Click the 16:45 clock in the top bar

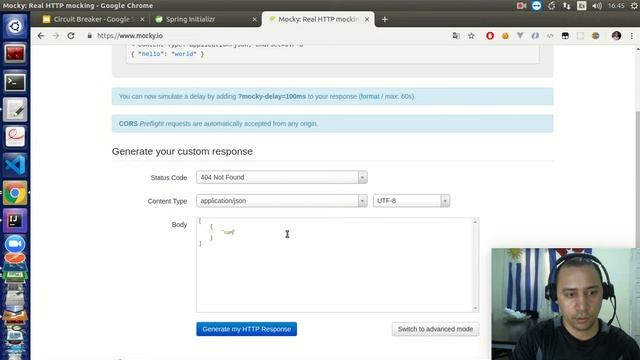pos(616,6)
